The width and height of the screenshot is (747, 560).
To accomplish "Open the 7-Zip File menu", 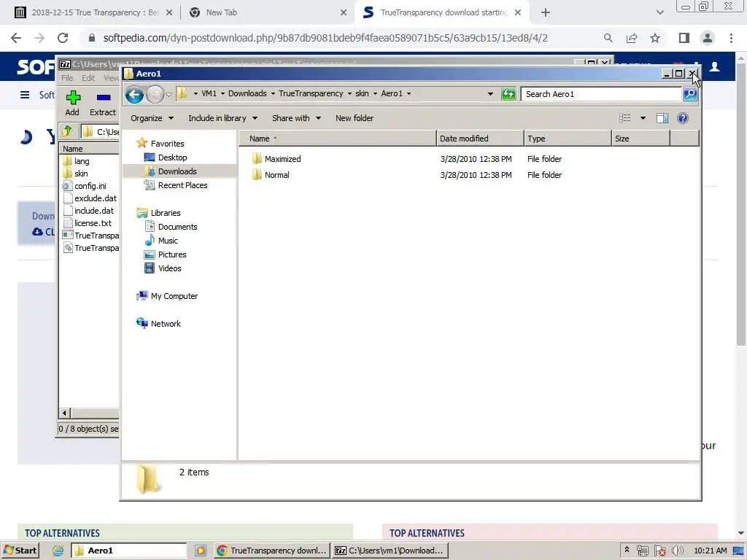I will (67, 78).
